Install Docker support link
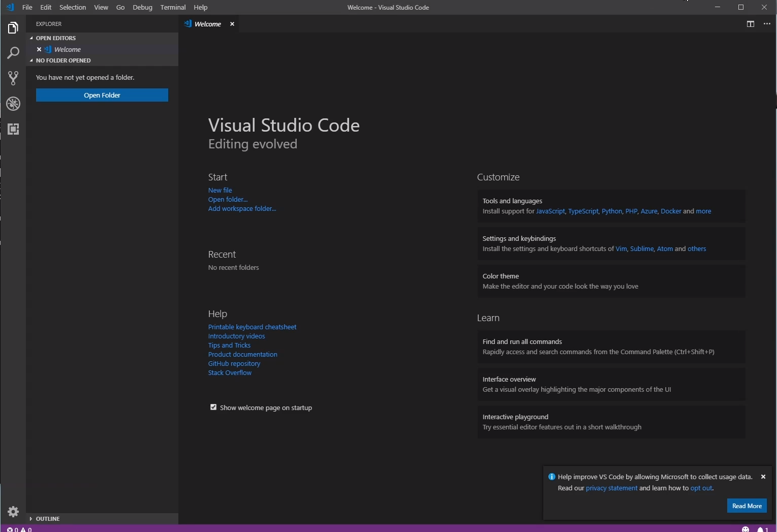 pyautogui.click(x=671, y=211)
